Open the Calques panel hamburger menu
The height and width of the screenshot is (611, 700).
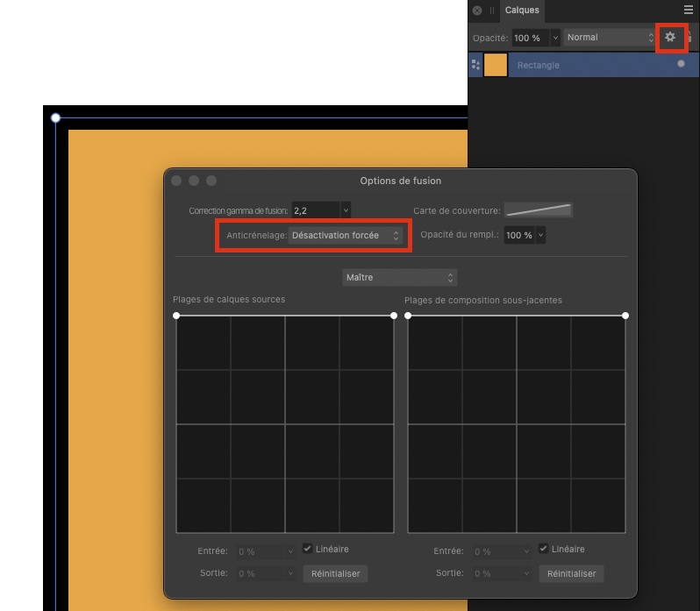[689, 10]
